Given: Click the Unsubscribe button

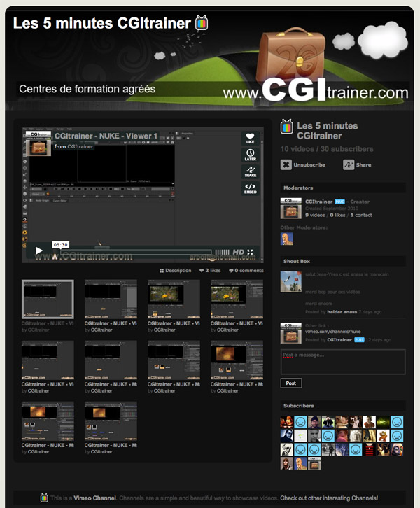Looking at the screenshot, I should 303,165.
